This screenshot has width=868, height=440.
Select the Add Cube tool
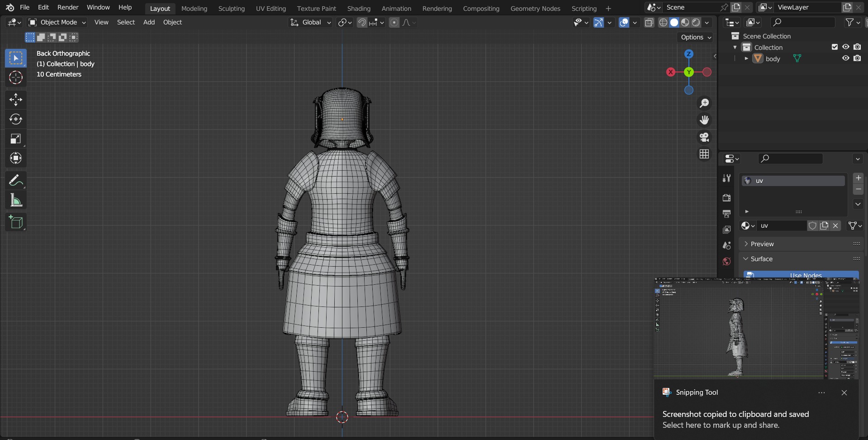click(16, 222)
